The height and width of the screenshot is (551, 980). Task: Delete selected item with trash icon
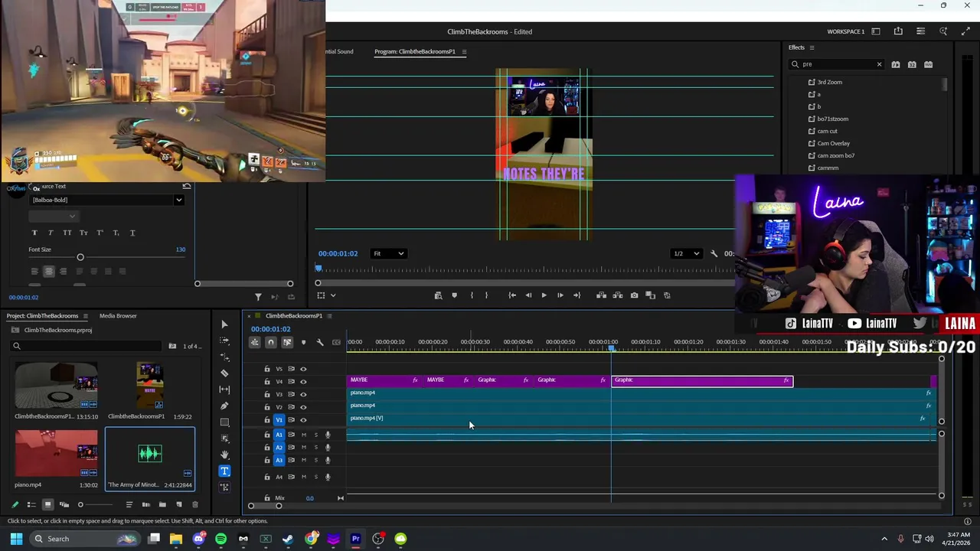[x=194, y=504]
